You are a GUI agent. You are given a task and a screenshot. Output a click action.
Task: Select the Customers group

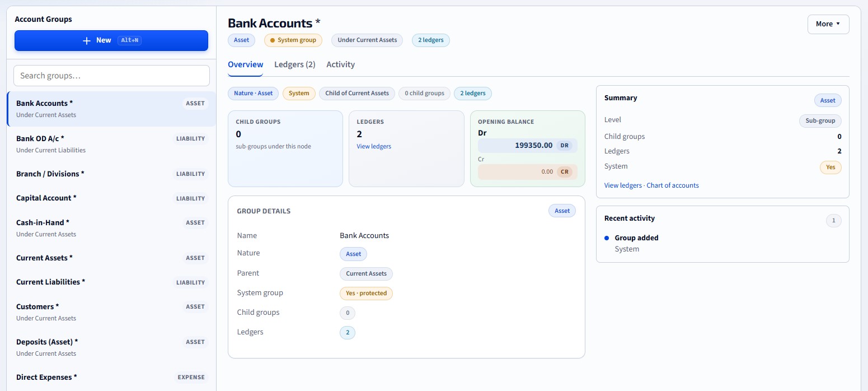click(111, 312)
